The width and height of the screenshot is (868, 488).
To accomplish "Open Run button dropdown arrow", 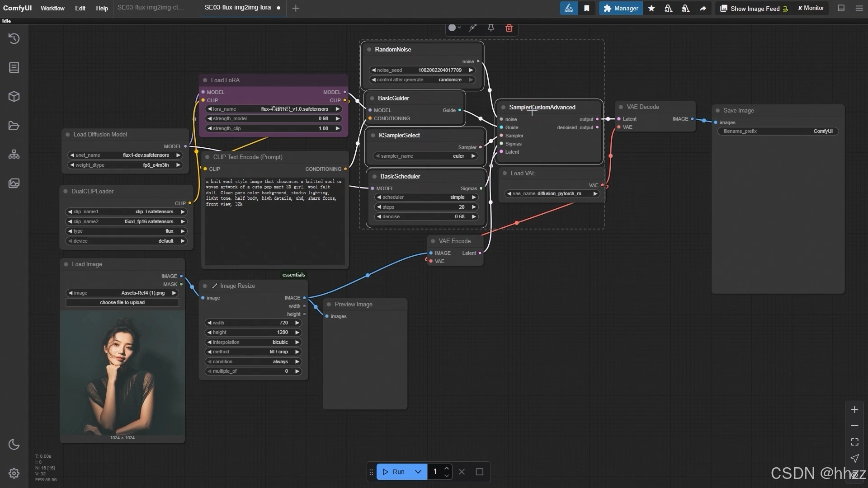I will (418, 472).
